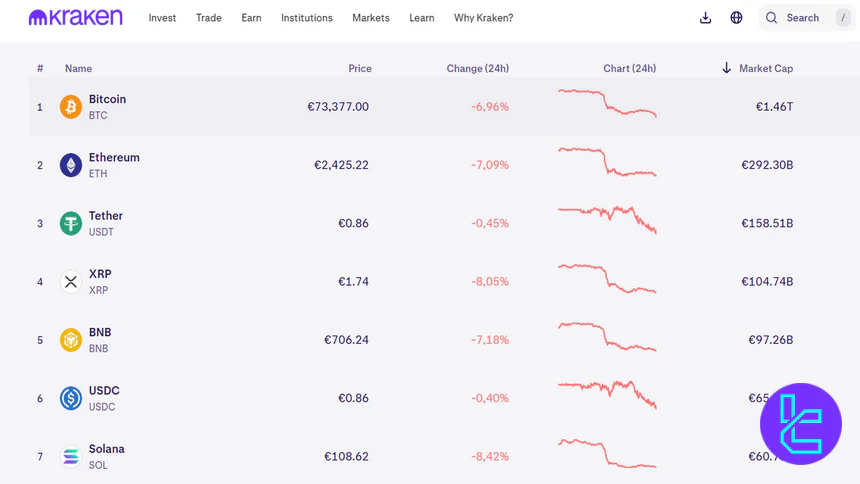This screenshot has height=484, width=860.
Task: Click the USDC coin icon
Action: pyautogui.click(x=71, y=398)
